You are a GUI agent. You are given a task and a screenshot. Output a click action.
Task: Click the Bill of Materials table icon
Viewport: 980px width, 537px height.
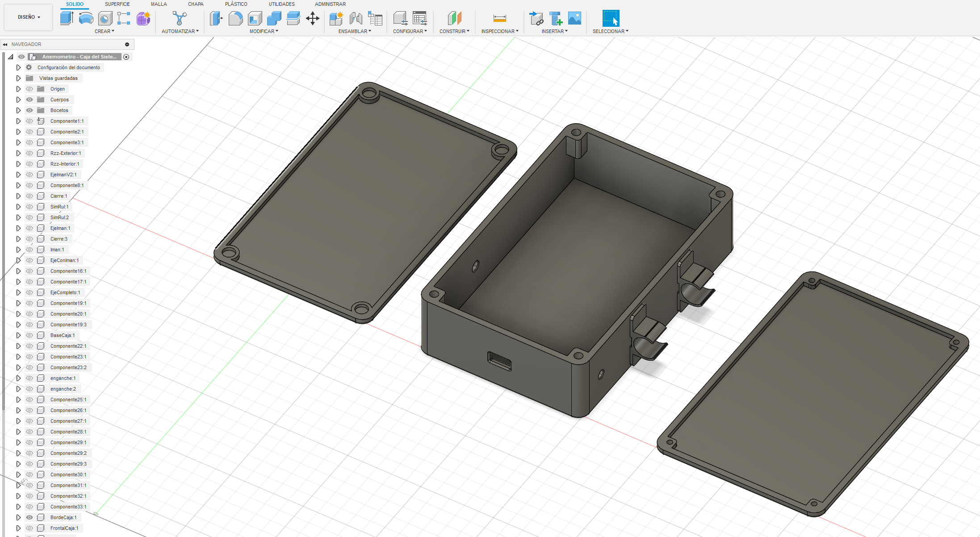[375, 18]
